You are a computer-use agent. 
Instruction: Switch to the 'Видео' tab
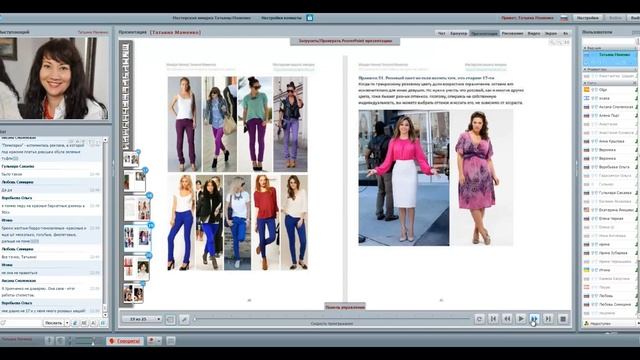(x=533, y=33)
